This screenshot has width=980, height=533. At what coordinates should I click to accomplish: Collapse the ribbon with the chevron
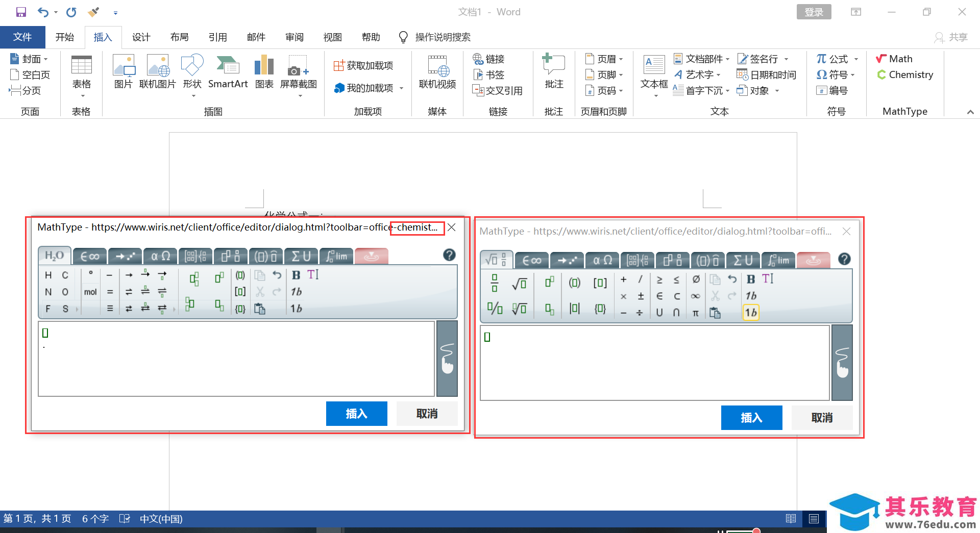click(970, 112)
